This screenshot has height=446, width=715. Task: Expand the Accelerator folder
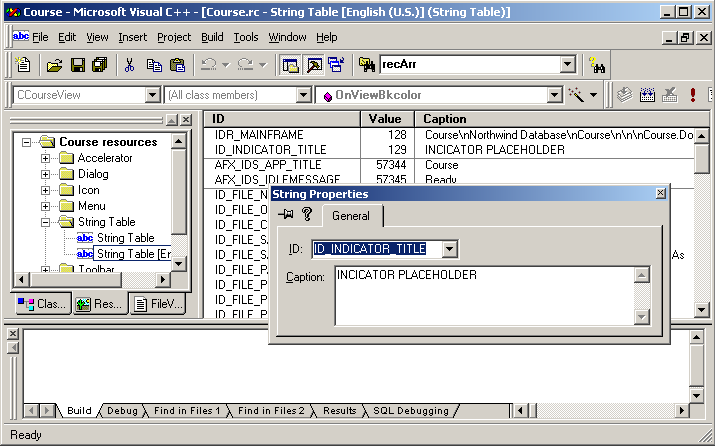click(45, 158)
